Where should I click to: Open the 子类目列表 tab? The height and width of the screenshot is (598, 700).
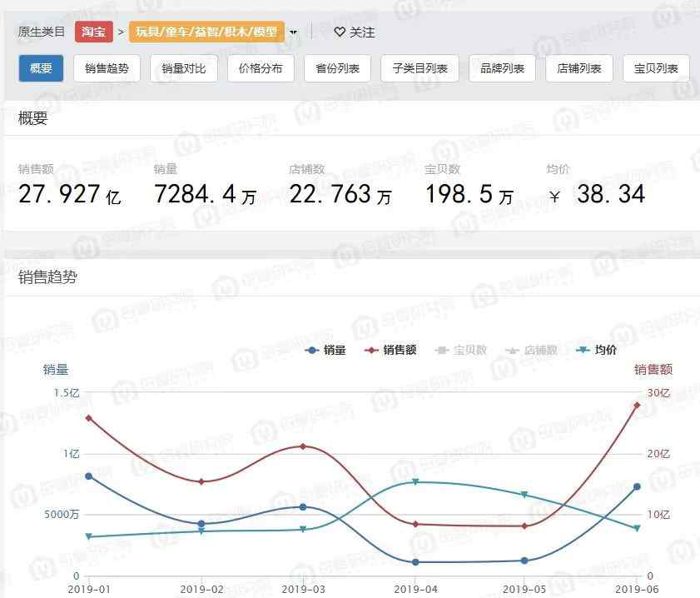coord(420,68)
